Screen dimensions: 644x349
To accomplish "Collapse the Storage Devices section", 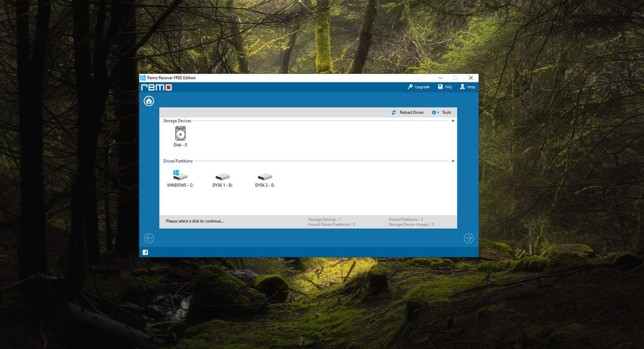I will coord(453,121).
